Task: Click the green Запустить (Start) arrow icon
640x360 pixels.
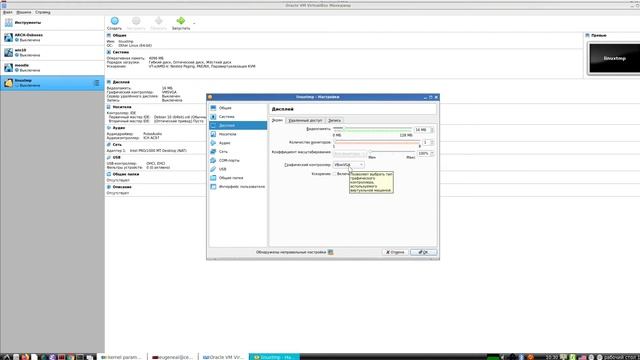Action: 180,21
